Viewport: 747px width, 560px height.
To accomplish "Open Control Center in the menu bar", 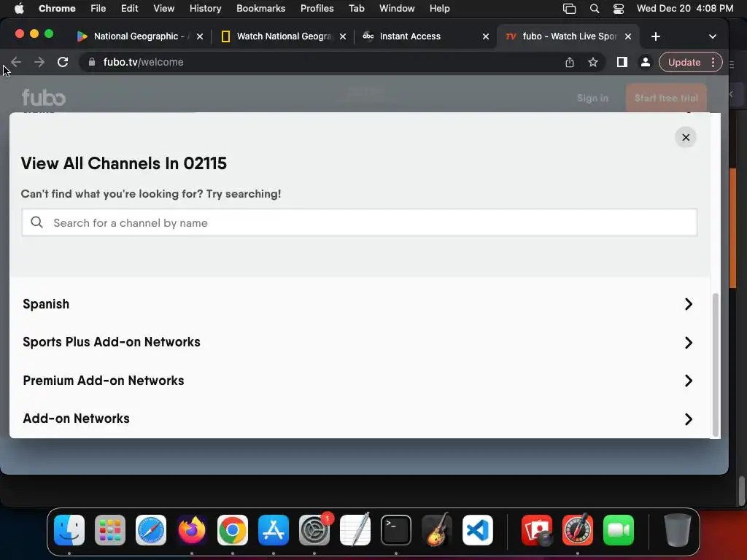I will 619,9.
